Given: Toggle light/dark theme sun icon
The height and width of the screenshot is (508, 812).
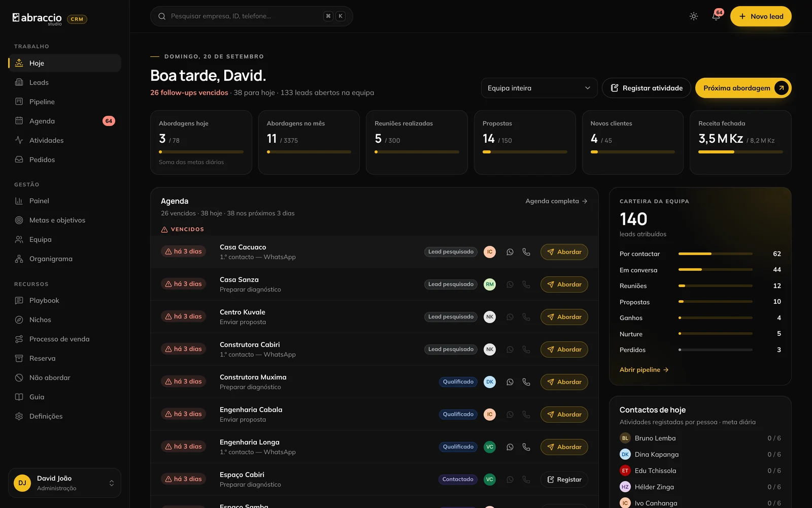Looking at the screenshot, I should tap(694, 16).
